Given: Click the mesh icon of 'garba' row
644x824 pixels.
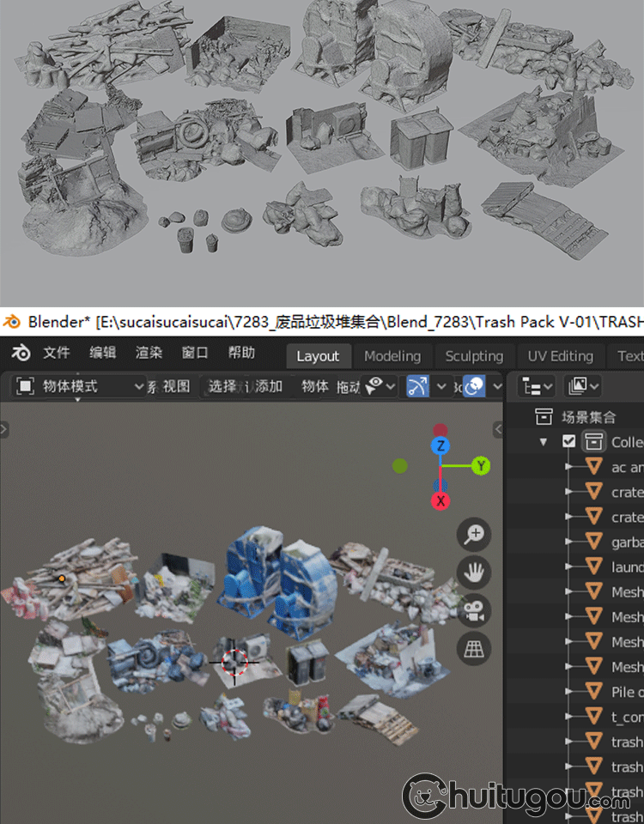Looking at the screenshot, I should tap(593, 542).
